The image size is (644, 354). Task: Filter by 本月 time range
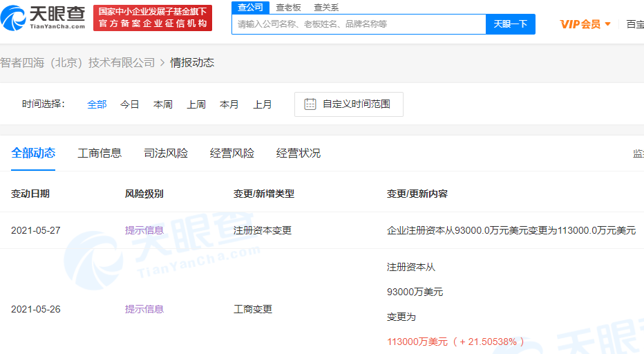tap(229, 104)
